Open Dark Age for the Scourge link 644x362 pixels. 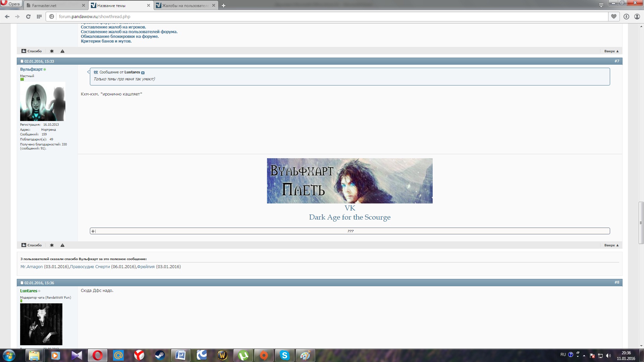tap(350, 217)
